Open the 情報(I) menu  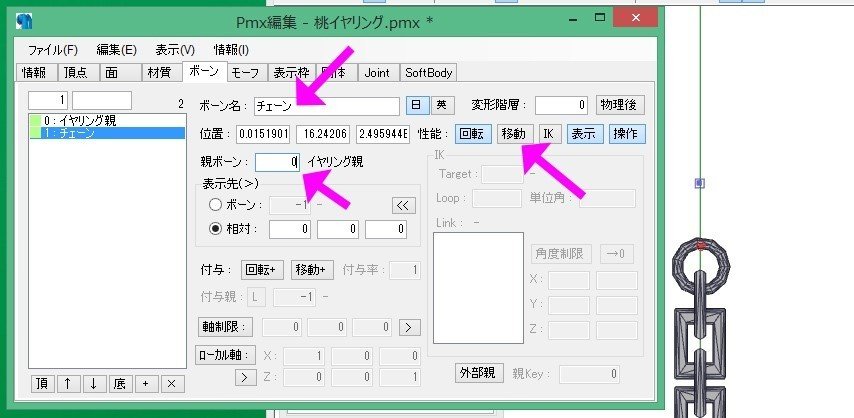coord(231,50)
